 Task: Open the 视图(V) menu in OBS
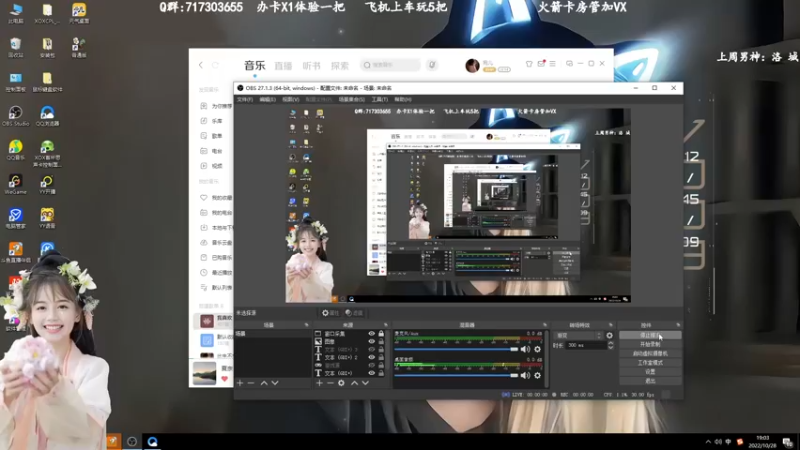coord(291,99)
